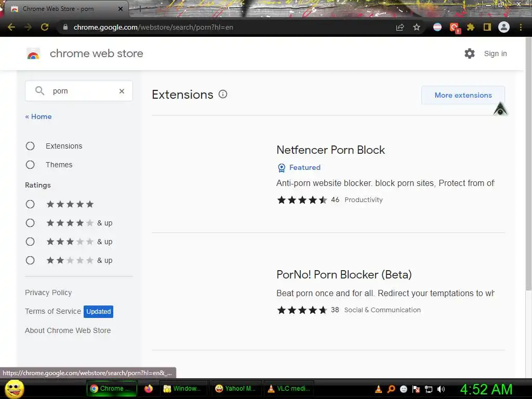The height and width of the screenshot is (399, 532).
Task: Click the page vertical scrollbar
Action: tap(528, 164)
